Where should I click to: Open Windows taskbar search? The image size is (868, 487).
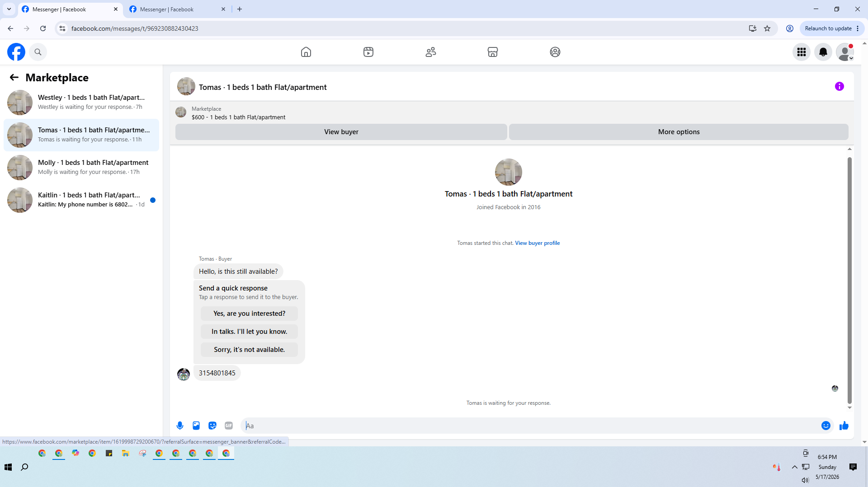click(x=25, y=467)
